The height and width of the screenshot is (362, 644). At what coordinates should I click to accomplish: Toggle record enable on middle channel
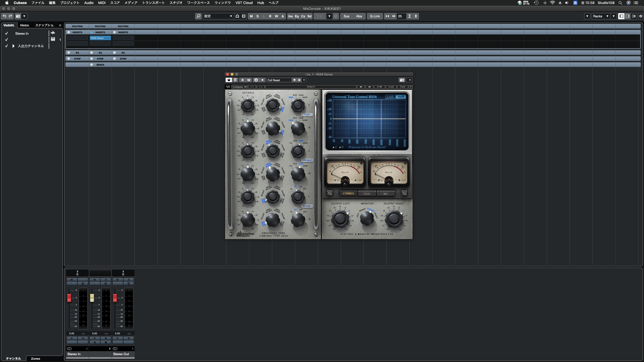106,342
